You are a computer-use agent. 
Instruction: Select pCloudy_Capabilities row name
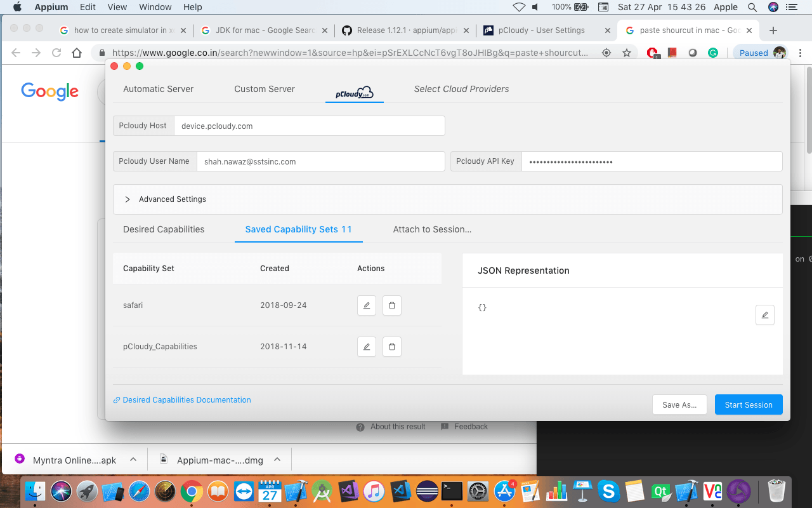pos(160,347)
